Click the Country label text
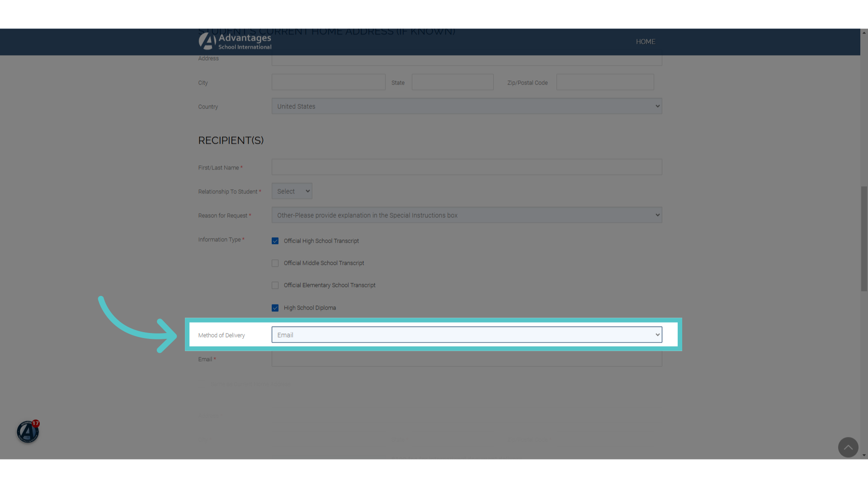This screenshot has width=868, height=488. click(x=208, y=107)
